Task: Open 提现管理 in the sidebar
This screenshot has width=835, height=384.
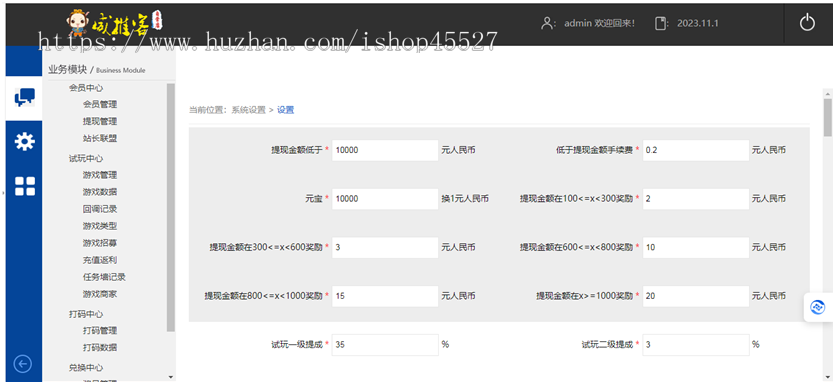Action: click(x=100, y=121)
